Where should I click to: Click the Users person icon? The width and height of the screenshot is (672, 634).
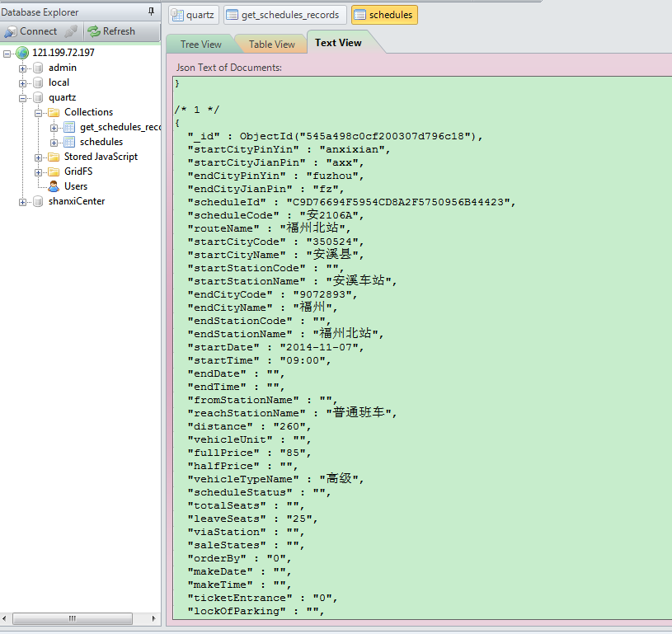click(x=54, y=186)
